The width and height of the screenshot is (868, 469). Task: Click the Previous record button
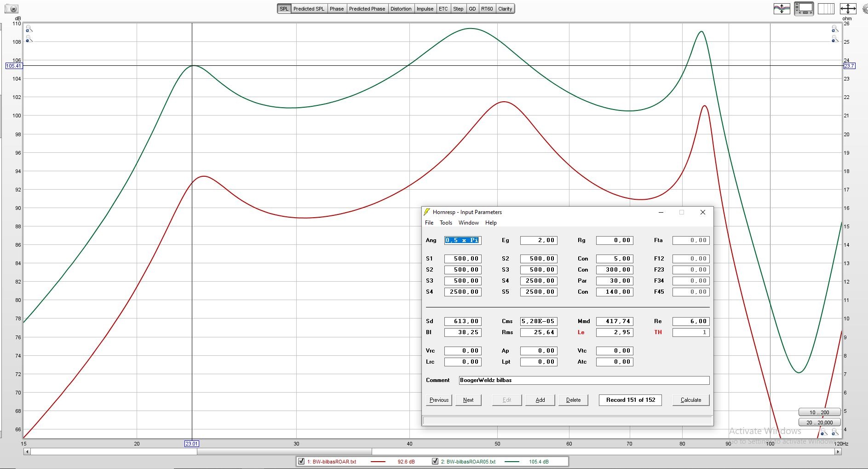tap(439, 400)
